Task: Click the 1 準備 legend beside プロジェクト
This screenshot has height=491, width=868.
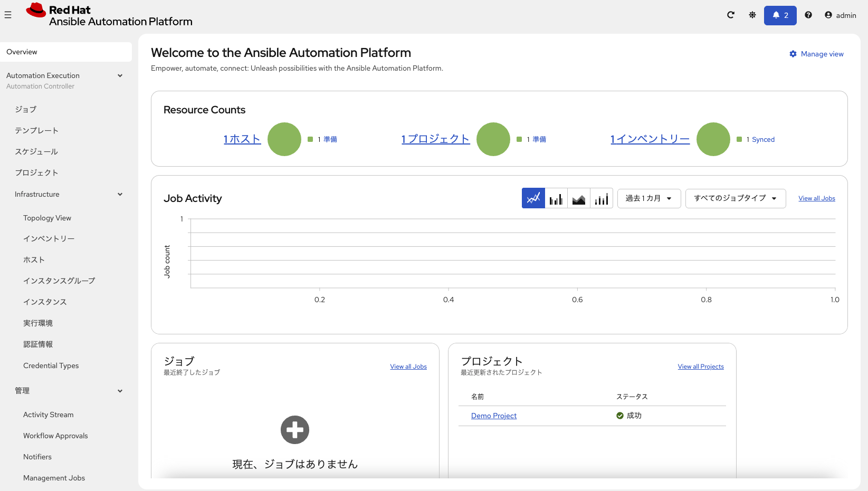Action: 531,139
